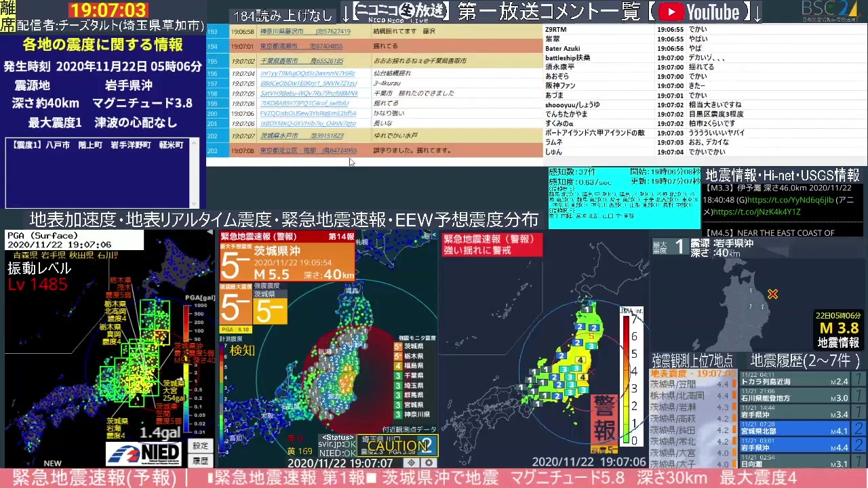Click the NIED logo on PGA map
Viewport: 868px width, 488px height.
click(144, 453)
